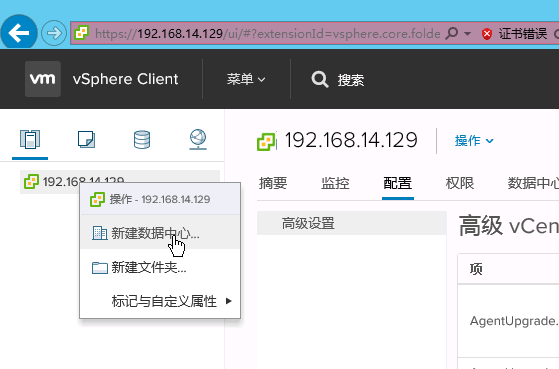Select 192.168.14.129 in the inventory tree
This screenshot has height=369, width=559.
119,182
